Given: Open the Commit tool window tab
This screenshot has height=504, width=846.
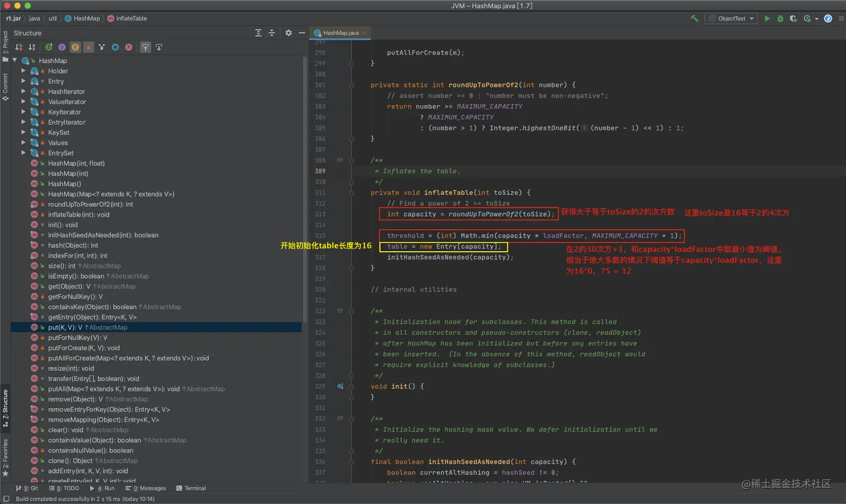Looking at the screenshot, I should coord(5,87).
